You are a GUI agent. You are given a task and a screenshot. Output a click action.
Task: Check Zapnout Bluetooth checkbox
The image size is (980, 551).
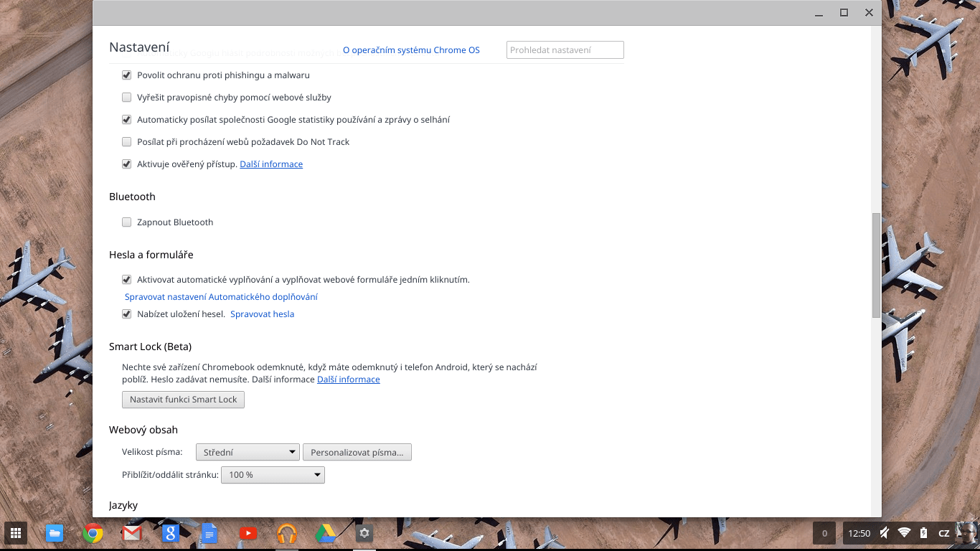tap(126, 222)
